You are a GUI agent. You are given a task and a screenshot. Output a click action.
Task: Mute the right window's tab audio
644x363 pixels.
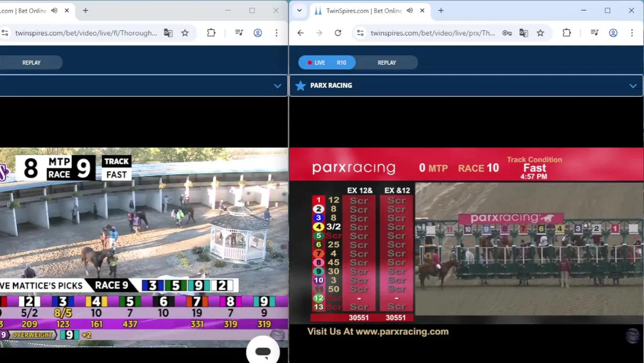pos(410,11)
